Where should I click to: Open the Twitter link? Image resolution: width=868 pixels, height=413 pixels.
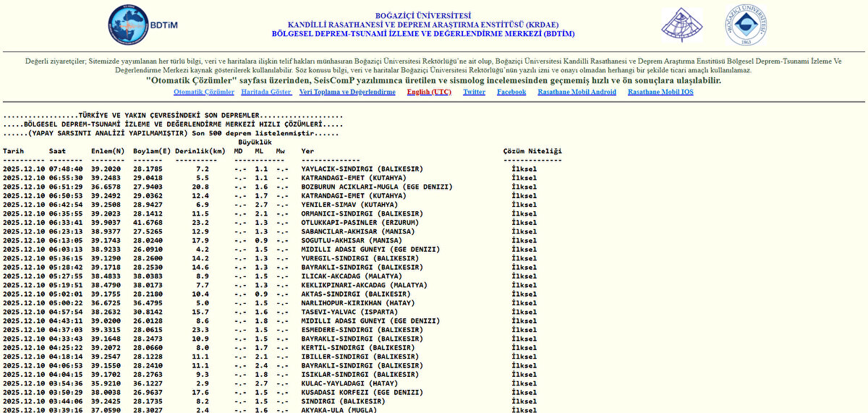474,92
